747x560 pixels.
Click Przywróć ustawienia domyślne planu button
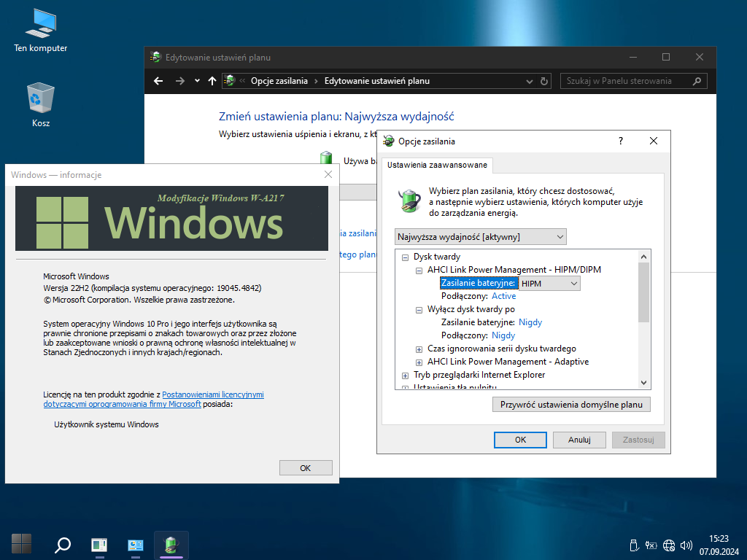click(571, 405)
